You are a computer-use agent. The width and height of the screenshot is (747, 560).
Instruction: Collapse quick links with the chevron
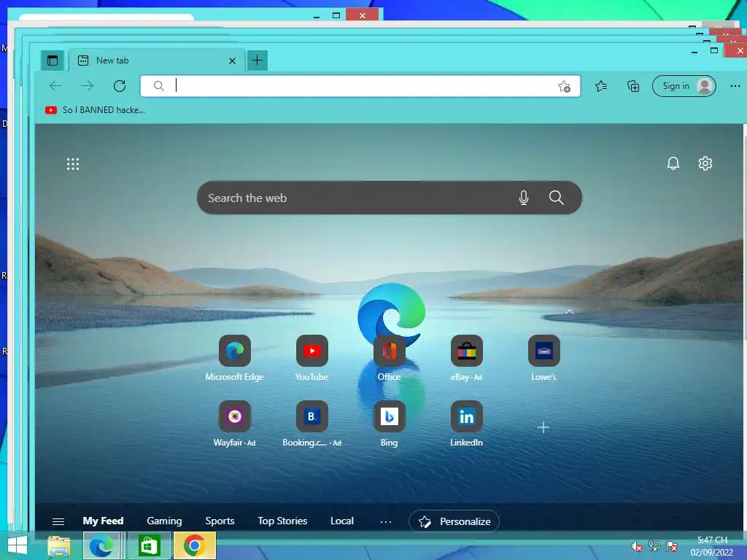tap(570, 312)
